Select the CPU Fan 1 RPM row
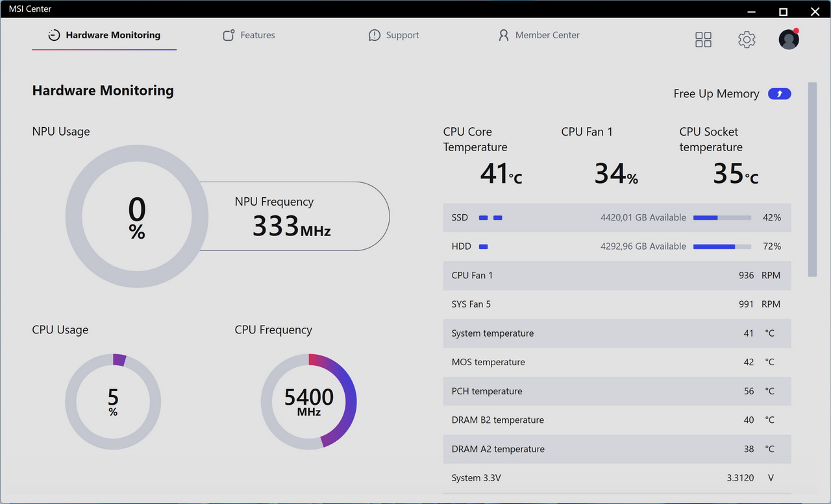 point(617,276)
